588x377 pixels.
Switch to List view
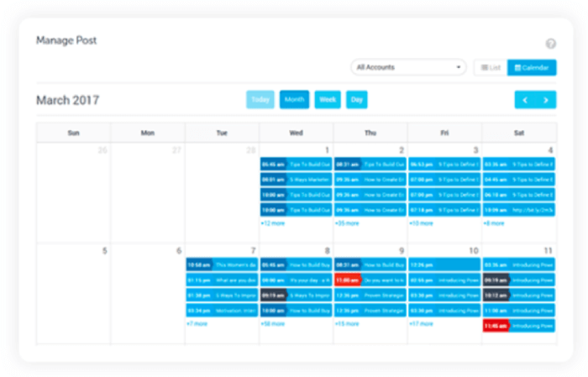[x=490, y=67]
